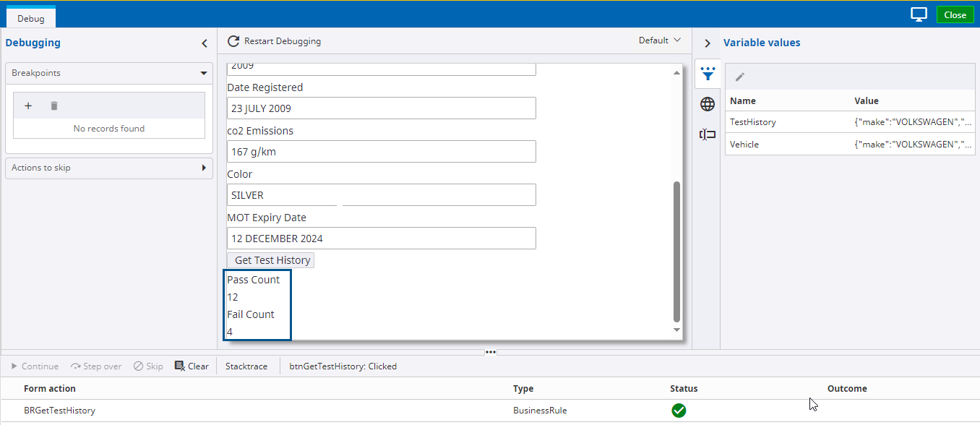Select the globe icon in variables sidebar

pyautogui.click(x=708, y=104)
